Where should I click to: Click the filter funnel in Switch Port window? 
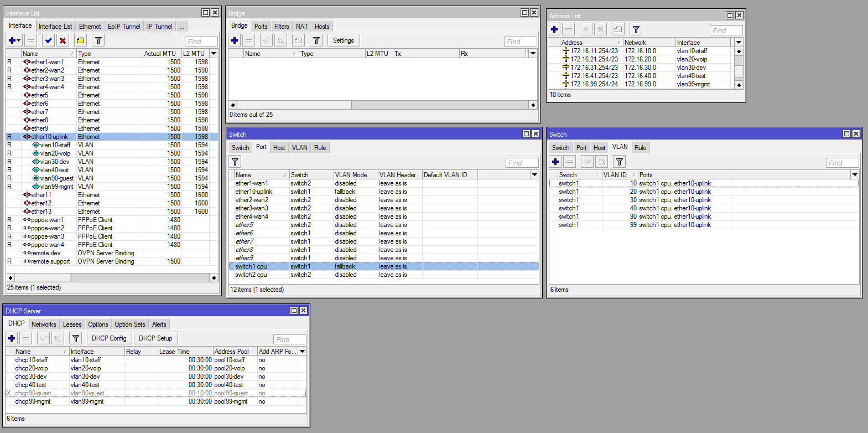tap(235, 162)
